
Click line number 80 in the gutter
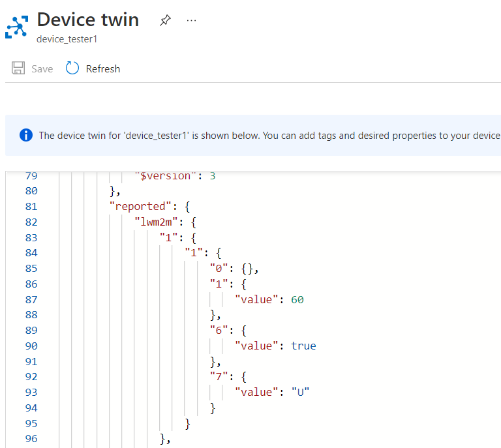click(x=31, y=191)
